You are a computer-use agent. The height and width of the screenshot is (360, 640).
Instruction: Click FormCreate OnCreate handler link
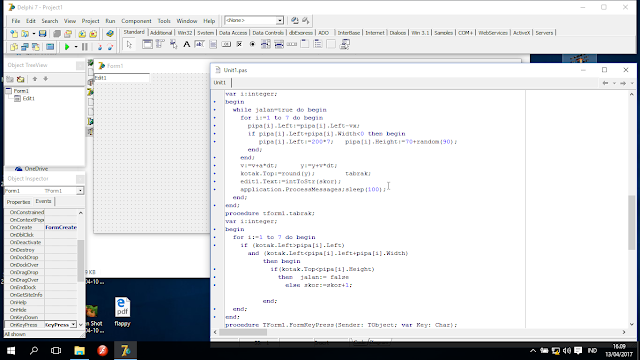61,227
